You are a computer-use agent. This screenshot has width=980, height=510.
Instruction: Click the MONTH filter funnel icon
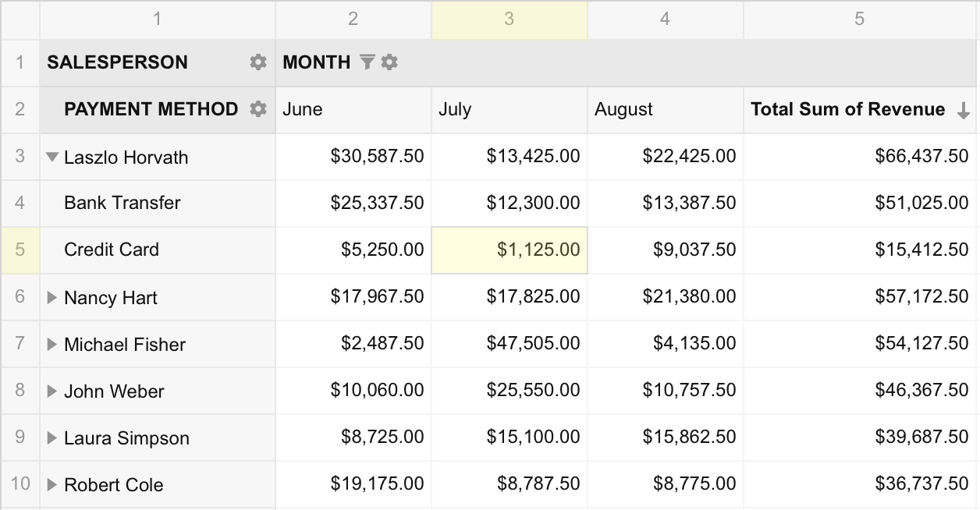[x=367, y=62]
